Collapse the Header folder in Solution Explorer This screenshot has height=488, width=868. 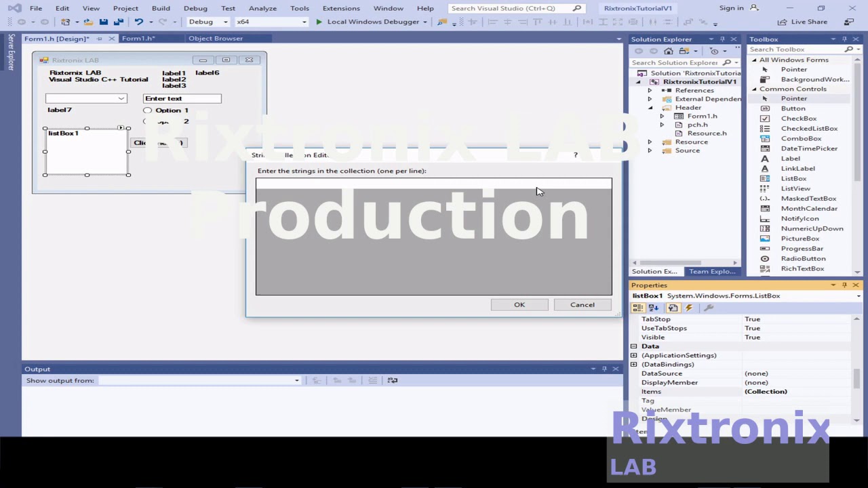(650, 107)
